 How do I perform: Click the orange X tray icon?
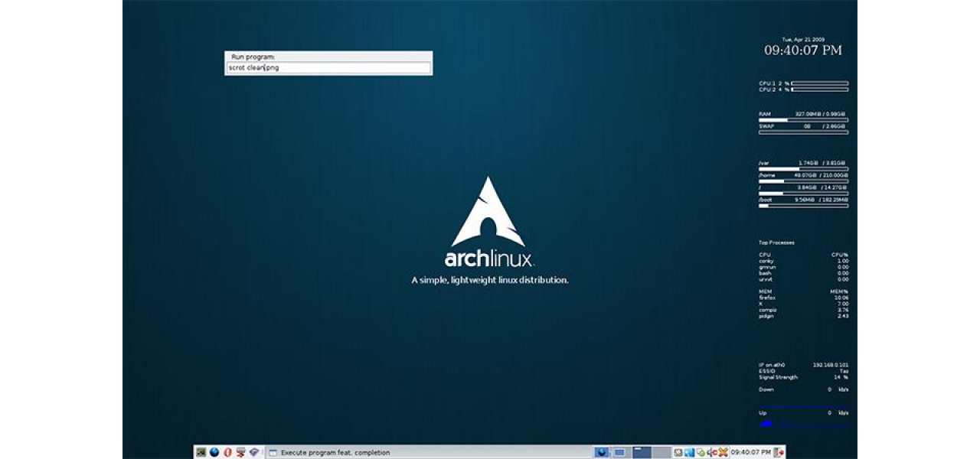pos(723,452)
